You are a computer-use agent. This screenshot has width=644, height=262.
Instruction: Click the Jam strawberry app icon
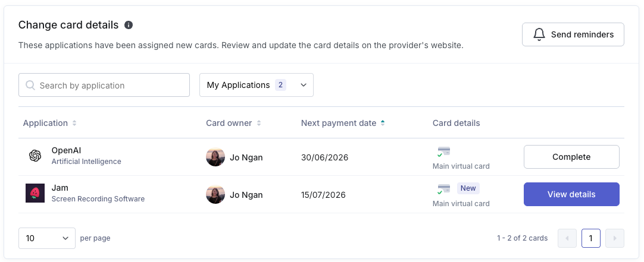tap(35, 193)
